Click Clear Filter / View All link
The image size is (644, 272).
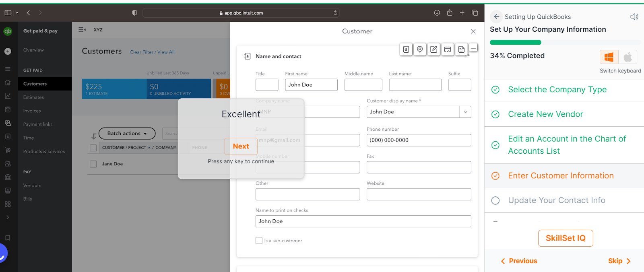click(152, 52)
